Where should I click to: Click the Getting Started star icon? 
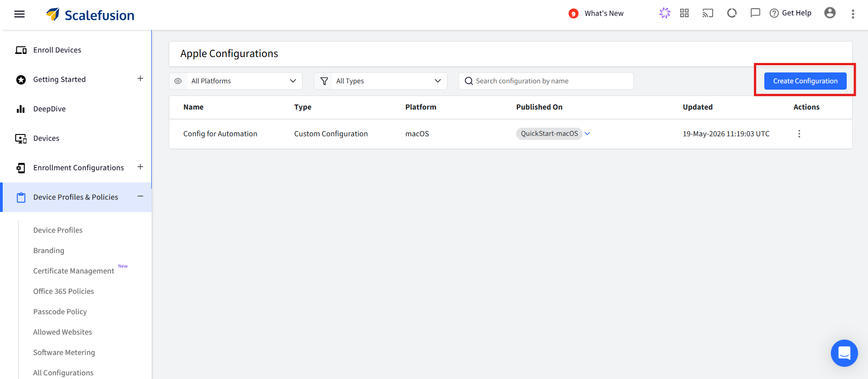click(21, 80)
